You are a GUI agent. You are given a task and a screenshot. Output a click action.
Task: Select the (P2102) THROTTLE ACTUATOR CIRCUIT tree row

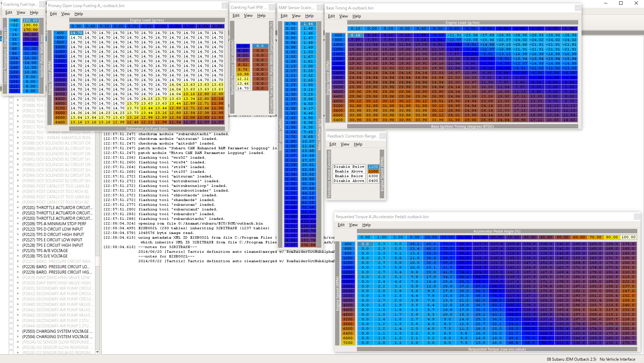(x=57, y=213)
